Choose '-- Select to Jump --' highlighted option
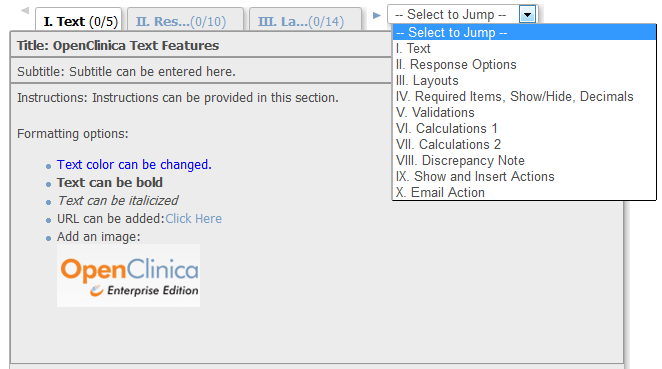 524,33
